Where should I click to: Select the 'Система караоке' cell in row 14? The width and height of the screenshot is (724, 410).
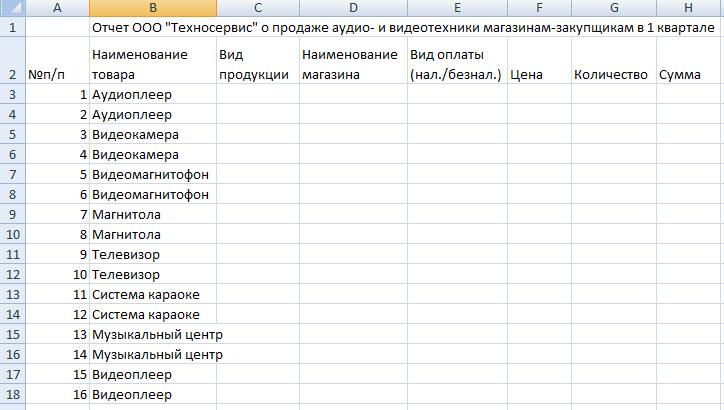coord(153,314)
